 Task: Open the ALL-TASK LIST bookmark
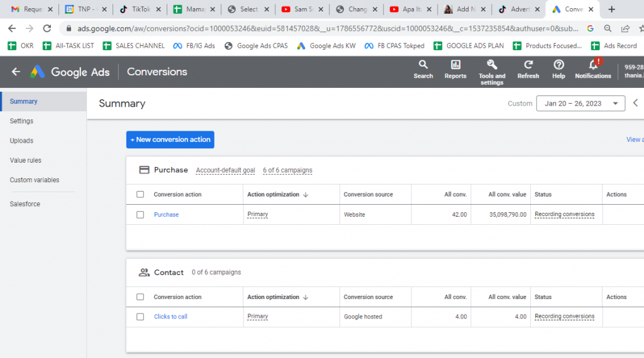coord(68,46)
